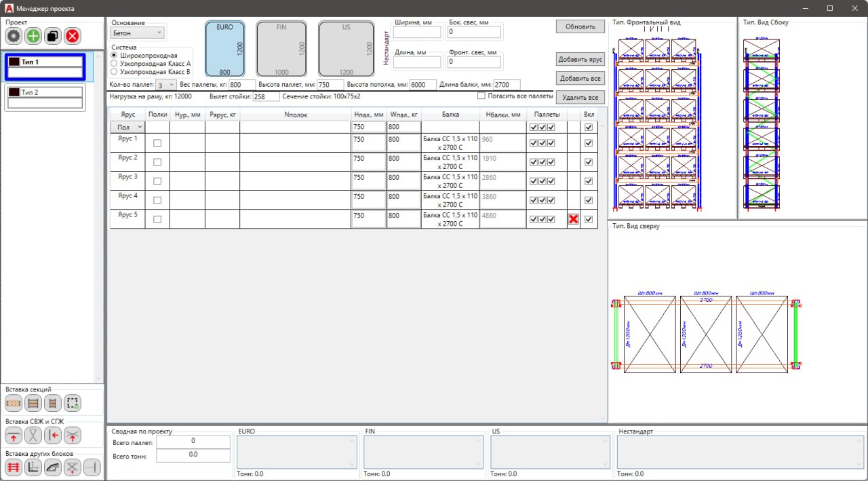This screenshot has height=481, width=868.
Task: Select the FIN pallet type tile
Action: [281, 48]
